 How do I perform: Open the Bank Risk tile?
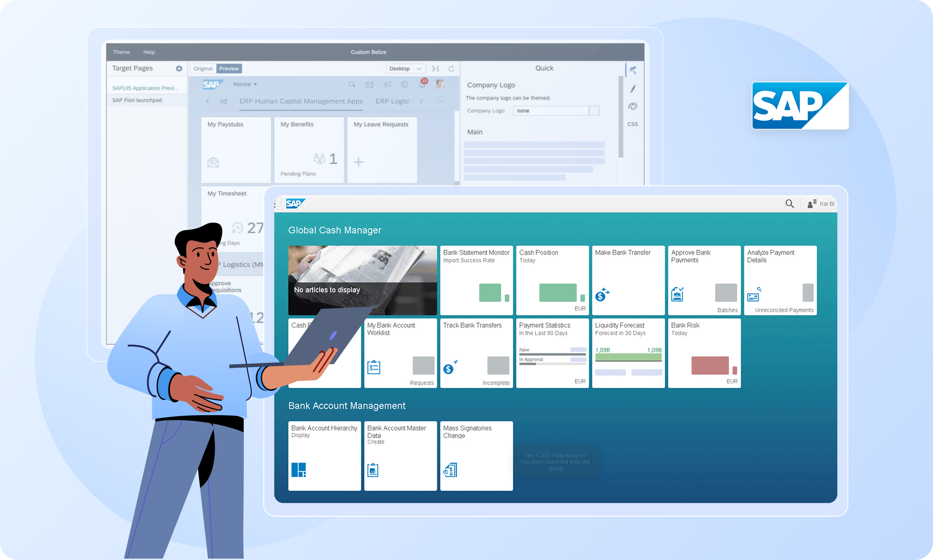point(704,353)
